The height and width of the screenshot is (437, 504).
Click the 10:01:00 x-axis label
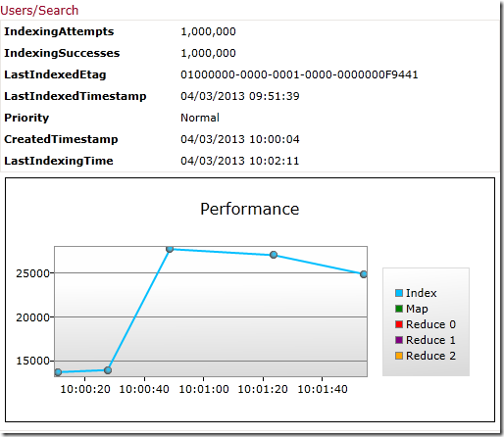click(204, 389)
